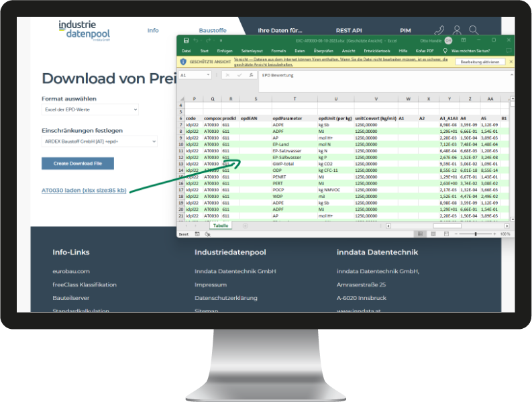
Task: Click the Otto Handle account avatar
Action: tap(448, 41)
